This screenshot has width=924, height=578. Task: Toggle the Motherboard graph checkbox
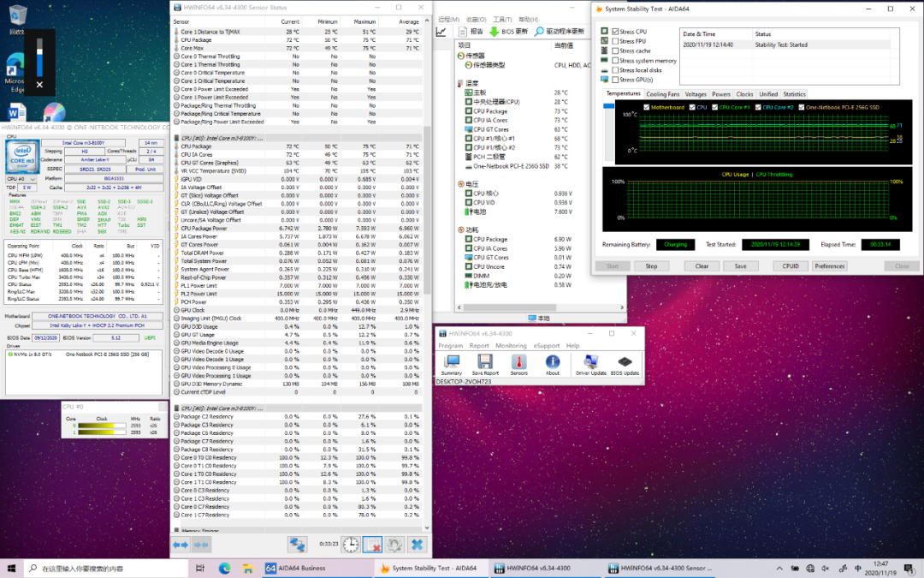coord(647,107)
